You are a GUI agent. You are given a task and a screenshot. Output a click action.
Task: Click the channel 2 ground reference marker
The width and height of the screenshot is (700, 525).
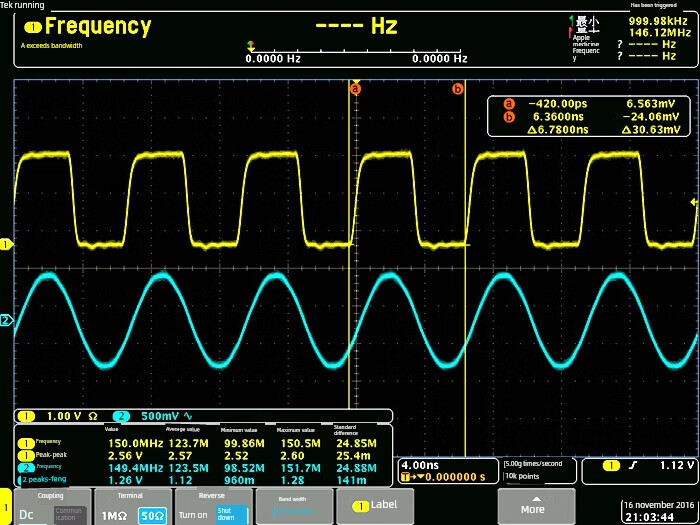(5, 321)
